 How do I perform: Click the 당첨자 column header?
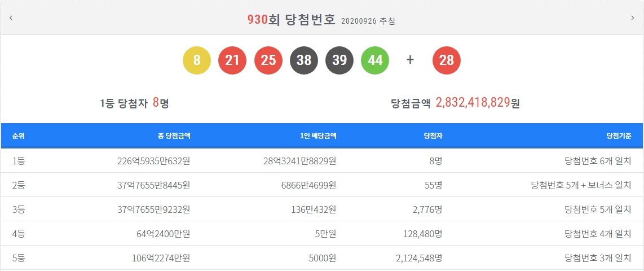tap(433, 136)
